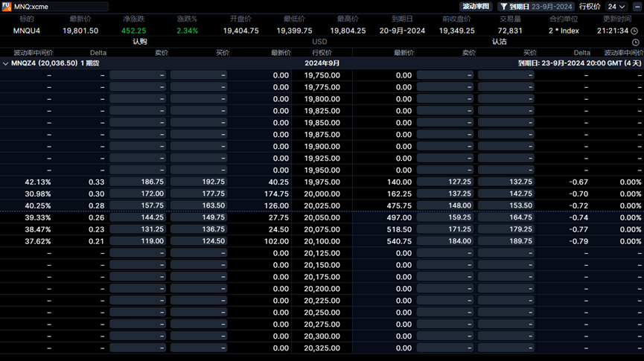Click call ask price 186.75 at strike 19,975
644x361 pixels.
click(x=138, y=182)
